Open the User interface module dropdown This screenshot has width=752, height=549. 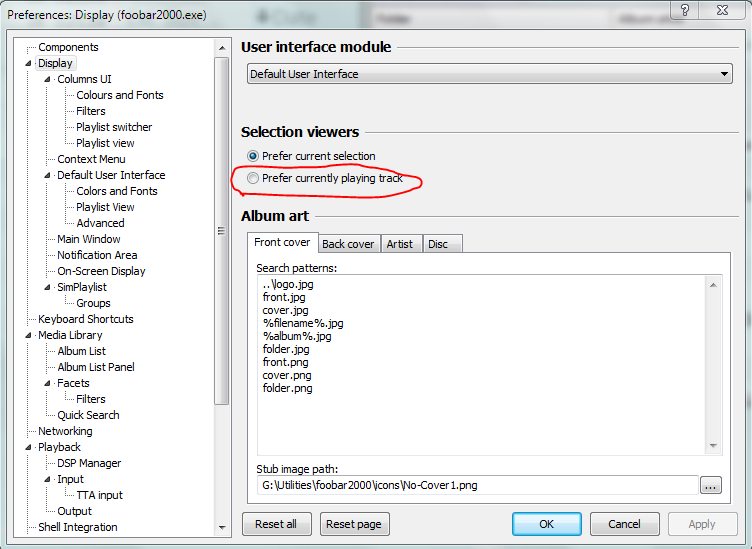tap(490, 74)
